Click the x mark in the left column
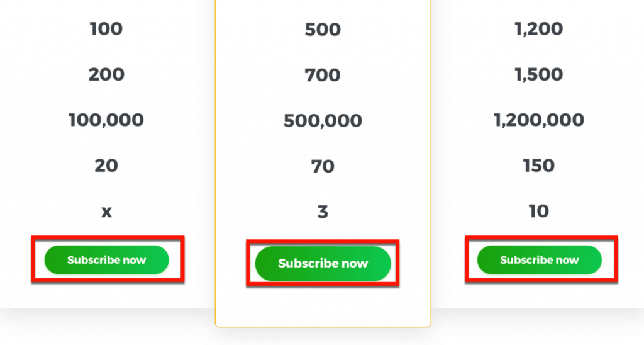This screenshot has width=644, height=345. (x=106, y=212)
